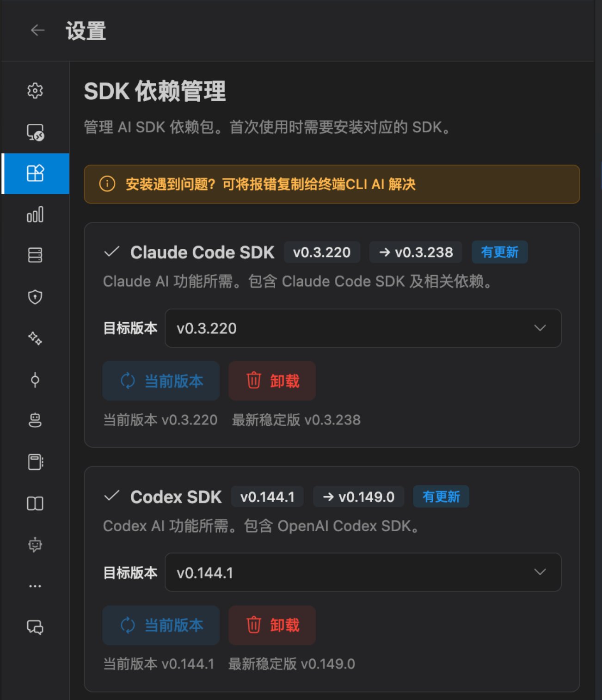Click chevron arrow in v0.3.220 version selector
Screen dimensions: 602x700
pos(540,328)
